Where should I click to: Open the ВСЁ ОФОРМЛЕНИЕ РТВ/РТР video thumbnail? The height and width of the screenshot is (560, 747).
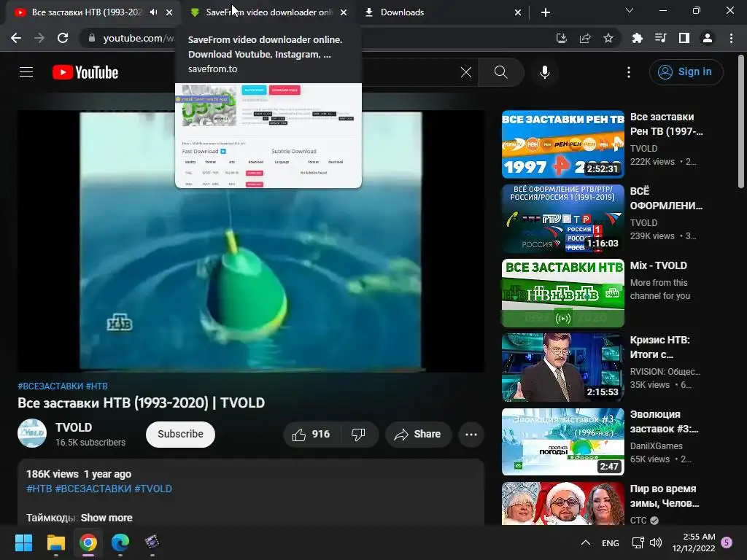pyautogui.click(x=563, y=219)
